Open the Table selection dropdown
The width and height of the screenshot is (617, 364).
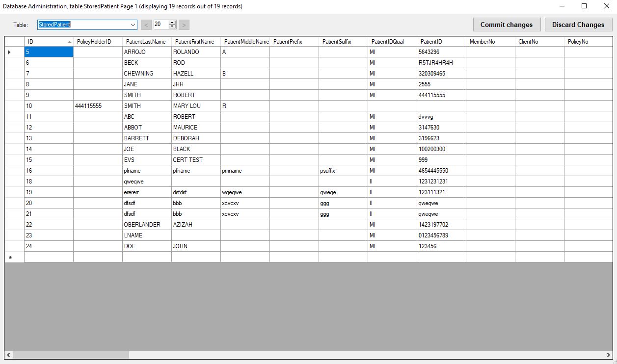133,25
